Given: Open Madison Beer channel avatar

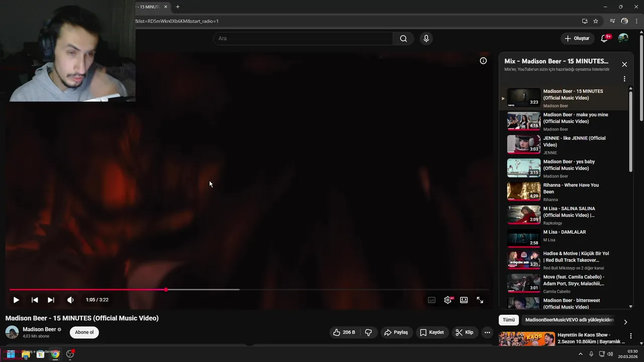Looking at the screenshot, I should [x=12, y=332].
